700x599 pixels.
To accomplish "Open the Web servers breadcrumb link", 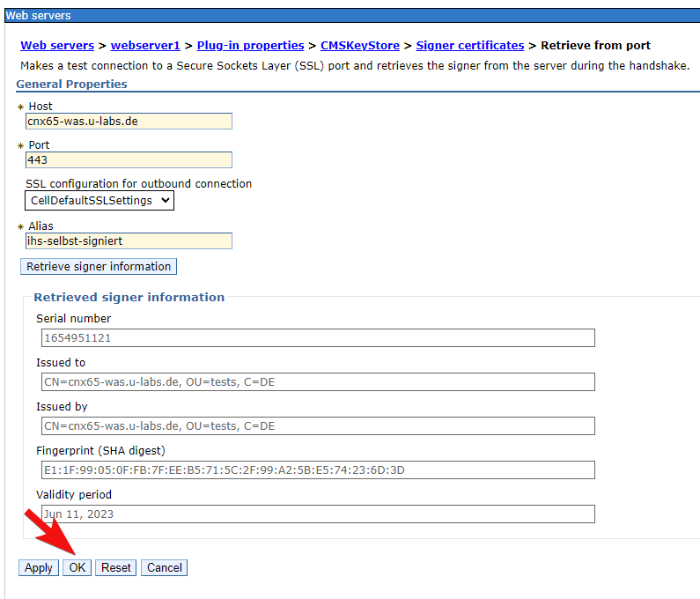I will pyautogui.click(x=57, y=46).
